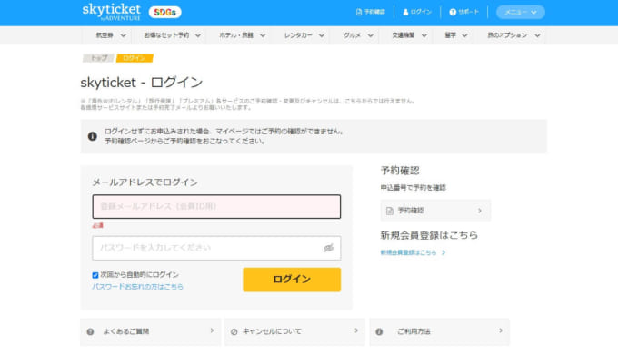Open the グルメ navigation menu
This screenshot has height=364, width=618.
(x=358, y=35)
